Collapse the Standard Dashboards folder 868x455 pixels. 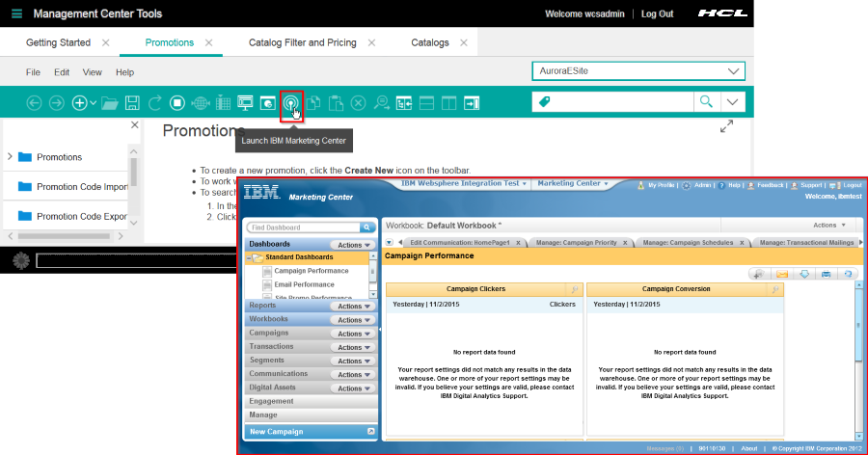(249, 257)
